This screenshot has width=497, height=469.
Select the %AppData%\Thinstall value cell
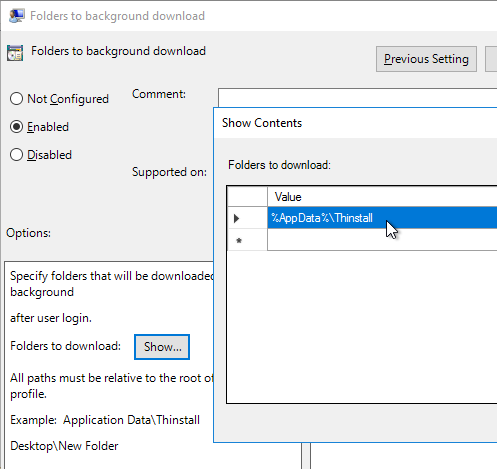382,218
